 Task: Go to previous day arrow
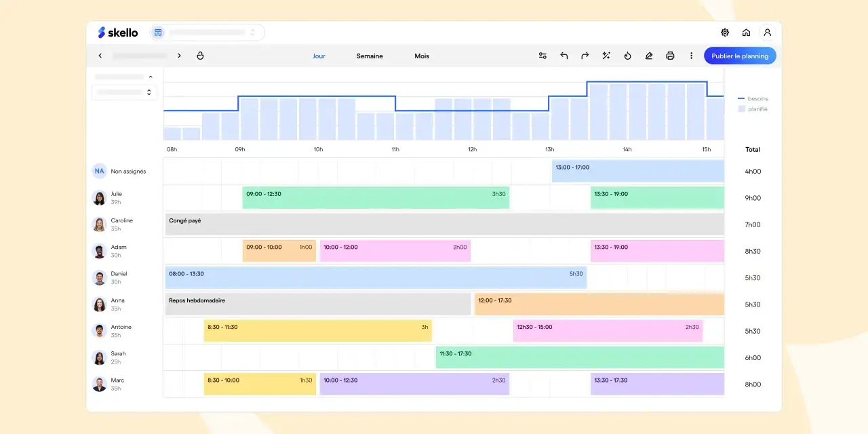pos(100,56)
